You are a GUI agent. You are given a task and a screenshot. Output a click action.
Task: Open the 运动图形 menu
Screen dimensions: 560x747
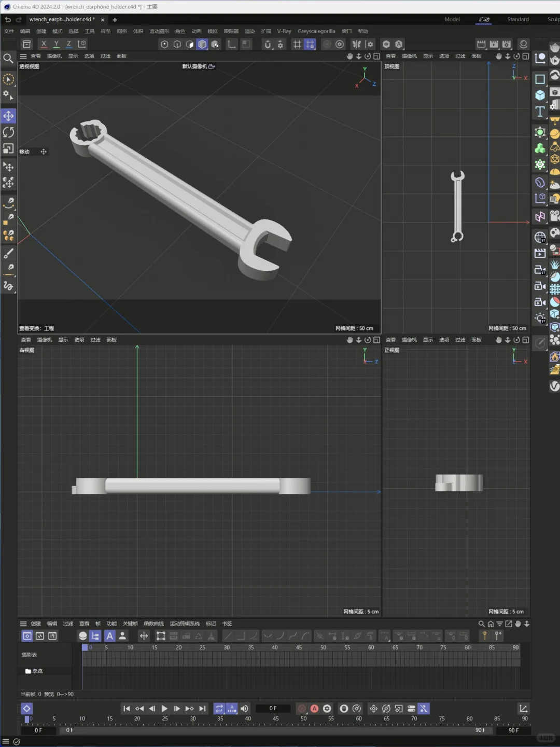[159, 31]
